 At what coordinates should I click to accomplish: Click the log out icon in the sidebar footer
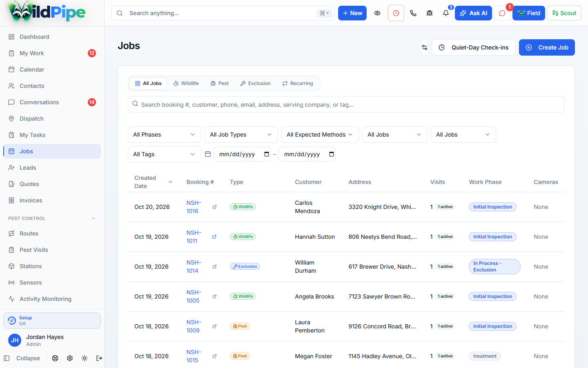pos(99,358)
